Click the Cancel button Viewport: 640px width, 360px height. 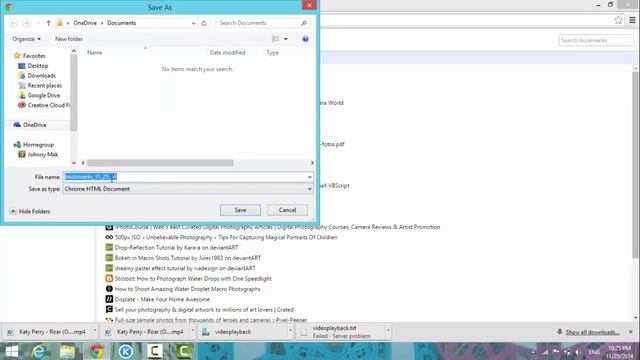click(287, 210)
